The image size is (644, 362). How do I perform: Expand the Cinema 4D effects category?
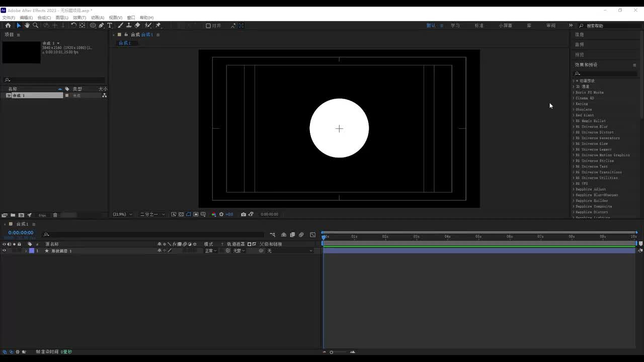coord(574,98)
